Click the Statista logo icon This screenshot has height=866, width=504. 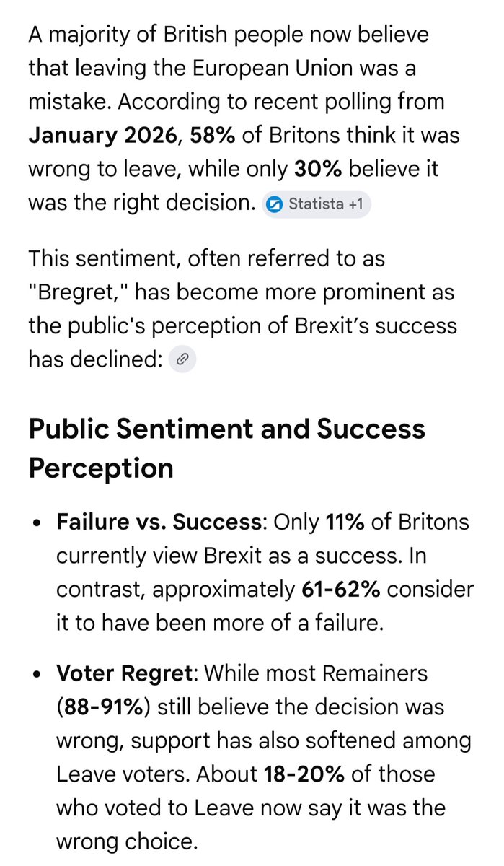(275, 204)
